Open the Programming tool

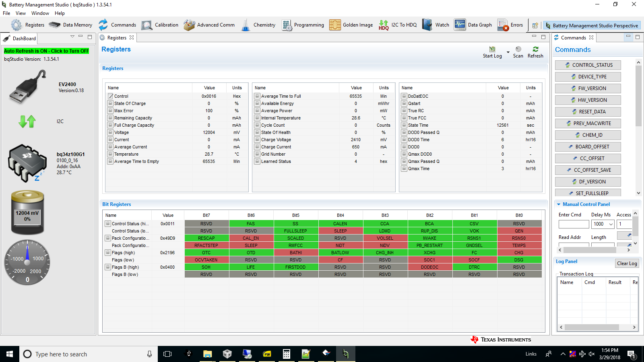tap(287, 25)
